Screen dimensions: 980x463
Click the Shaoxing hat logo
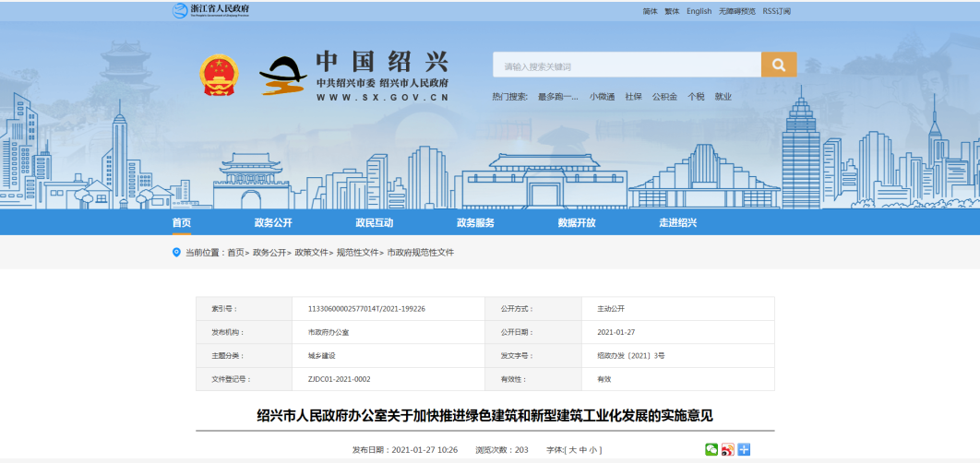tap(282, 75)
